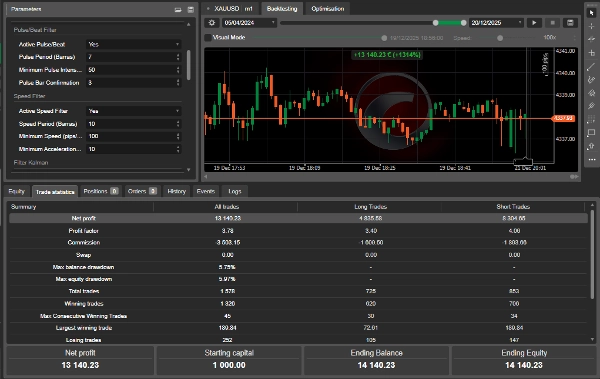The height and width of the screenshot is (379, 600).
Task: Click the chart scroll-left arrow
Action: point(206,176)
